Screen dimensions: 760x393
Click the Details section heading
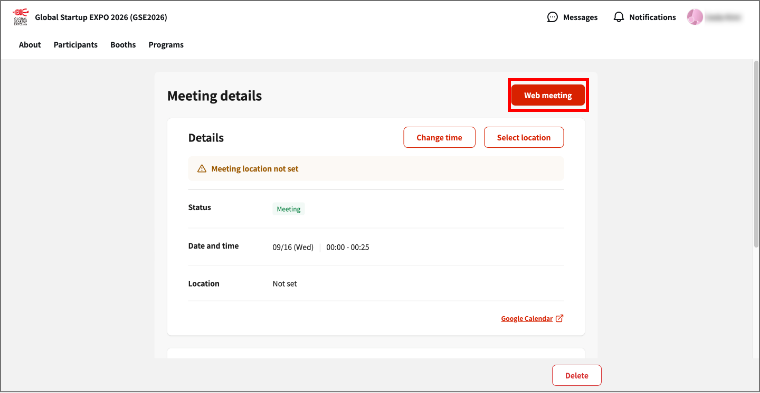pyautogui.click(x=206, y=138)
